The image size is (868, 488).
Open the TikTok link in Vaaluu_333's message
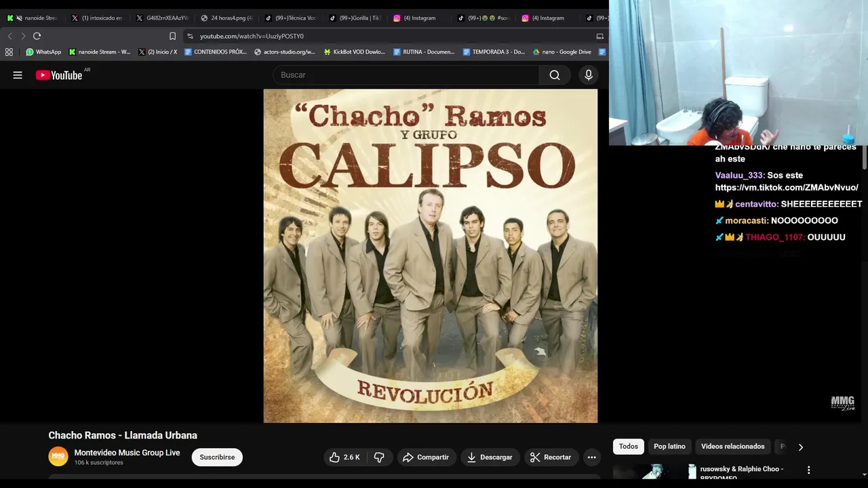click(787, 188)
